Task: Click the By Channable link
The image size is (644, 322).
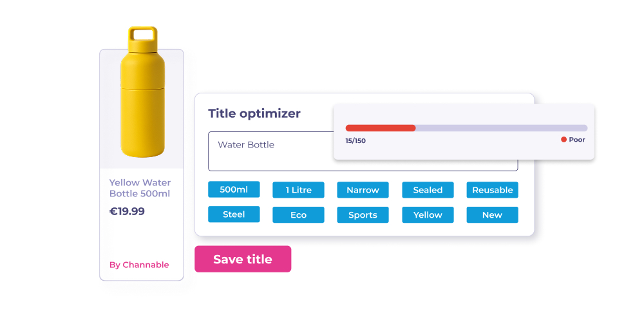Action: point(139,265)
